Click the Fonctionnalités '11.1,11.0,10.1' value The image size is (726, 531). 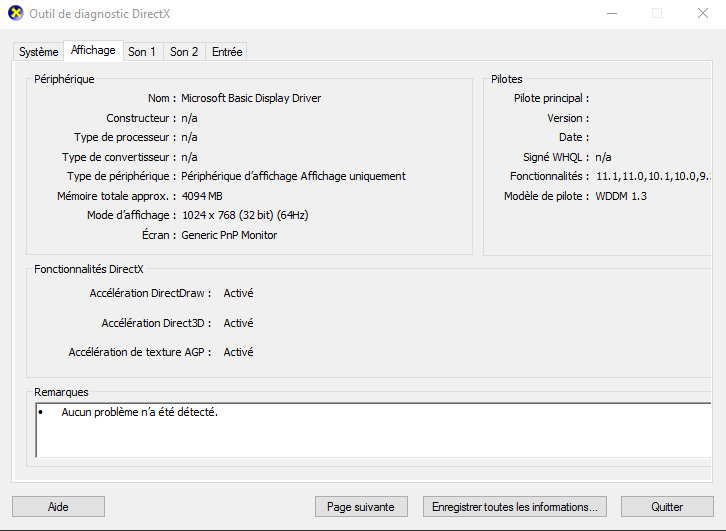click(x=653, y=176)
